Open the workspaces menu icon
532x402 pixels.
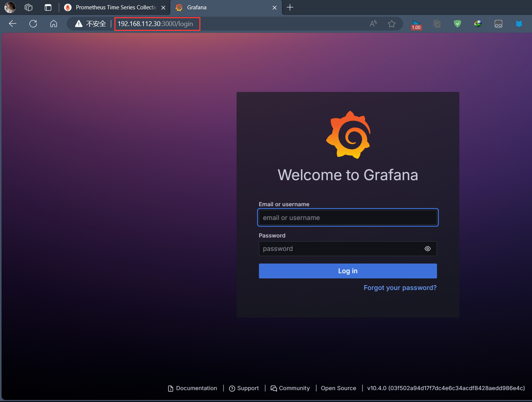[x=28, y=7]
